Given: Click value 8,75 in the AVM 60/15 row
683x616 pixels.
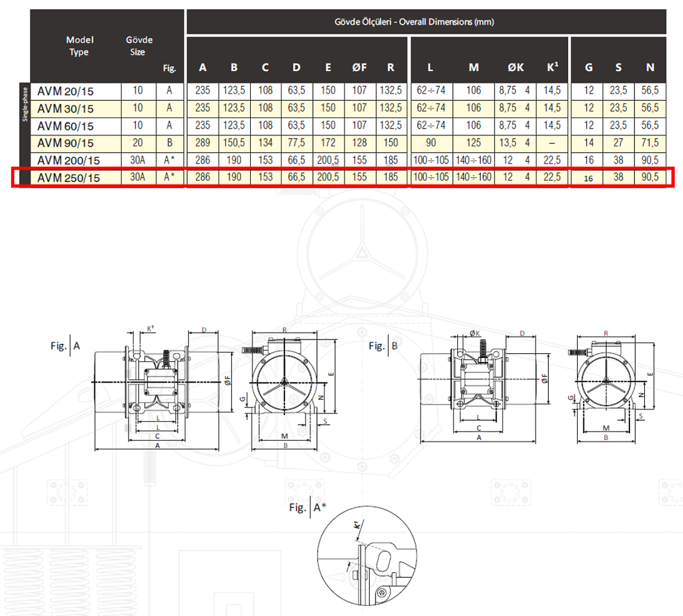Looking at the screenshot, I should (x=508, y=125).
